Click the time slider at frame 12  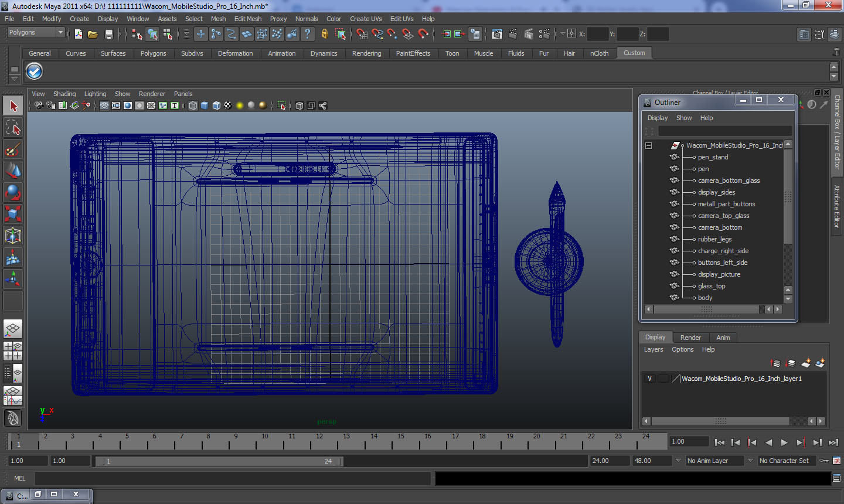tap(319, 441)
